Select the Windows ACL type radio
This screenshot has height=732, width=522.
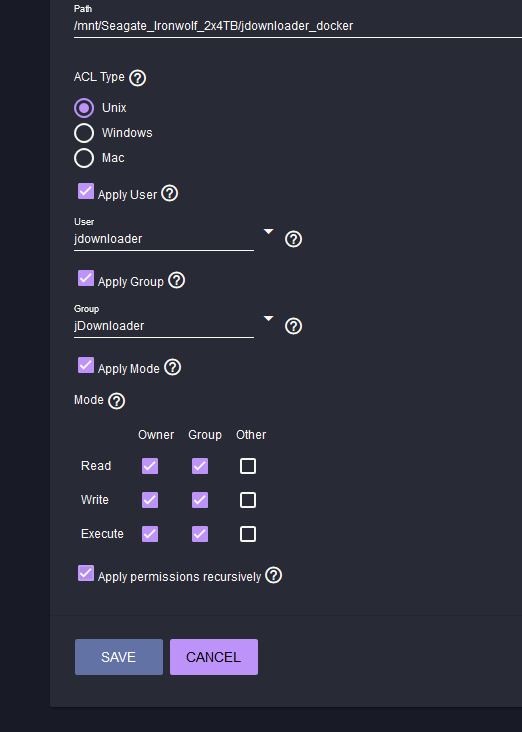point(84,133)
